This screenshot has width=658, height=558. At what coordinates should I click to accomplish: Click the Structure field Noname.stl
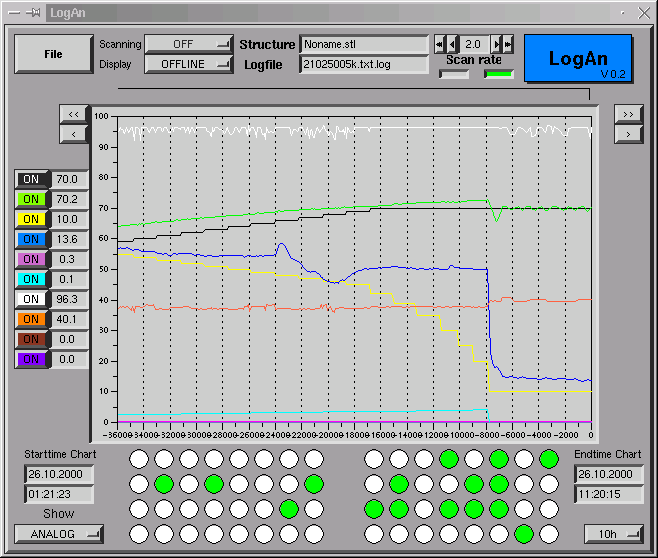tap(364, 45)
